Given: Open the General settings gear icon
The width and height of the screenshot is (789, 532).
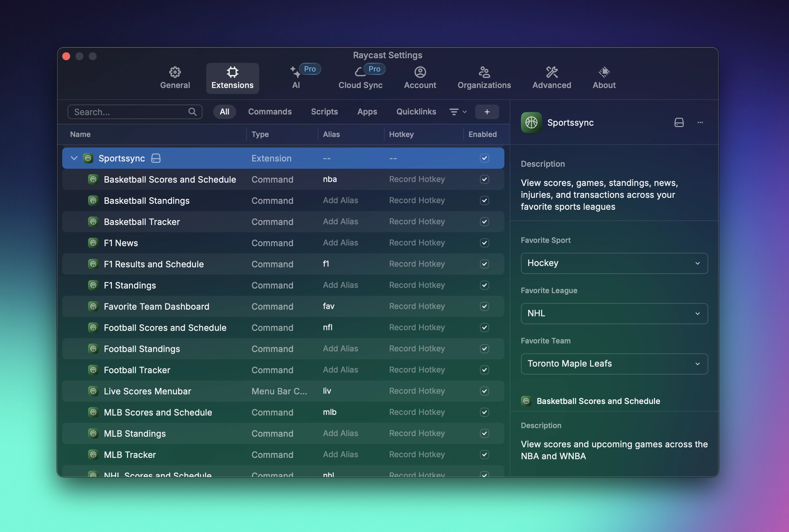Looking at the screenshot, I should [175, 72].
